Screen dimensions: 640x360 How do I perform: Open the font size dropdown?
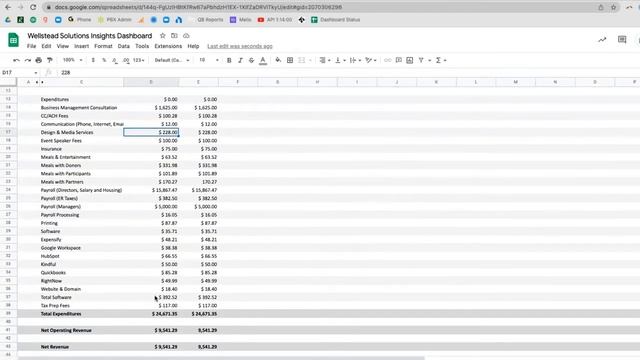tap(209, 60)
